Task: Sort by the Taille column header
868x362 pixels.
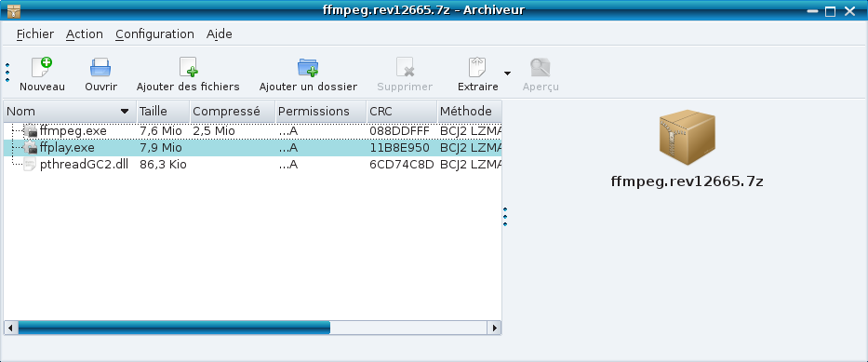Action: click(x=164, y=112)
